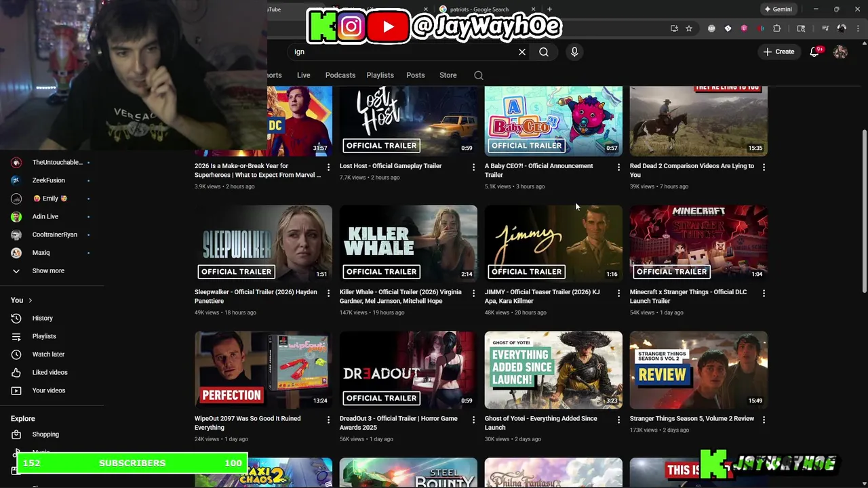Open more options for JIMMY teaser trailer
The height and width of the screenshot is (488, 868).
(618, 293)
